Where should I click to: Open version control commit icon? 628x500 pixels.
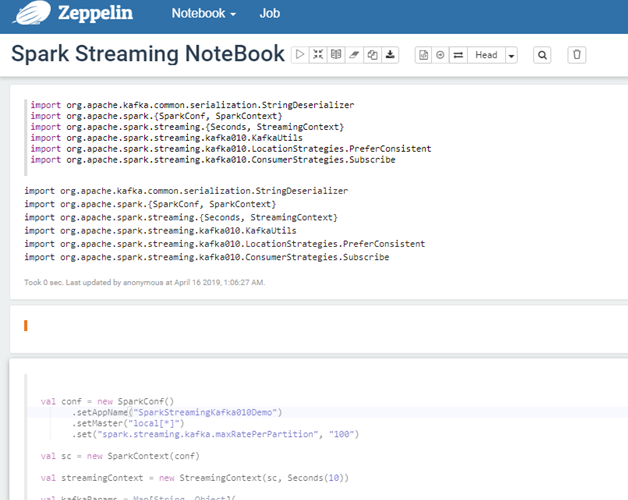(423, 55)
